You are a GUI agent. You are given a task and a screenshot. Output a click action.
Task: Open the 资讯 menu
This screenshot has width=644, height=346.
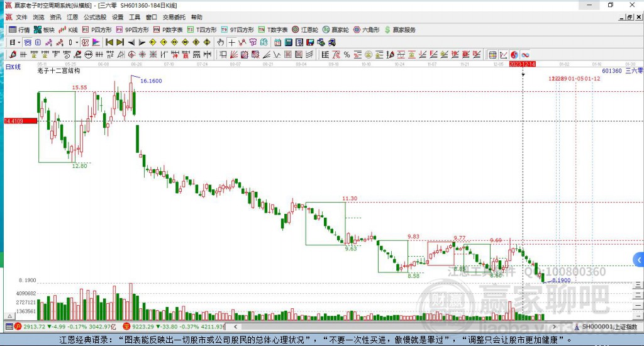pos(55,17)
